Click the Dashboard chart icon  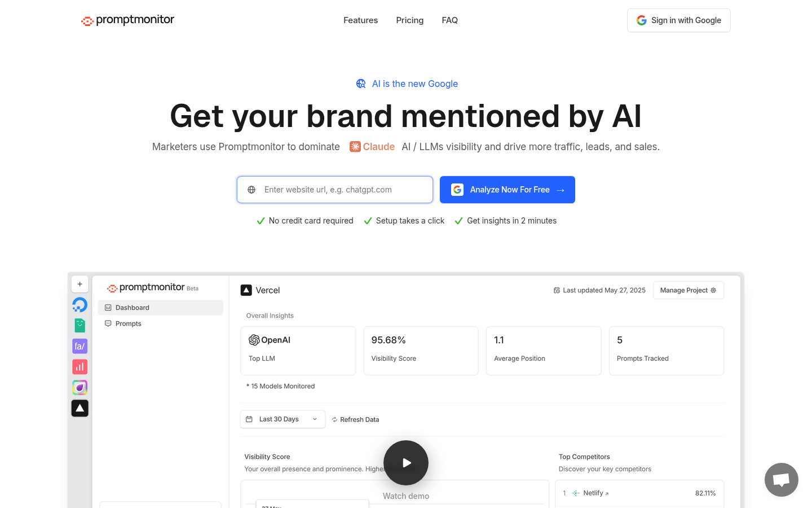pos(108,308)
